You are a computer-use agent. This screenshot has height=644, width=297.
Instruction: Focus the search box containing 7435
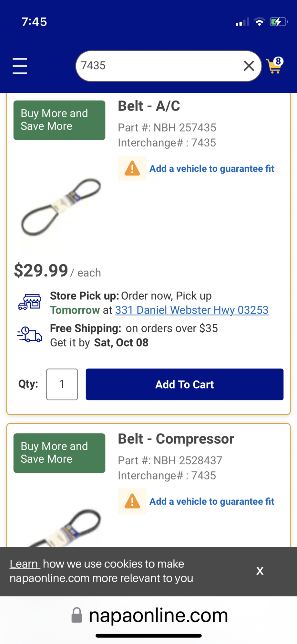[x=158, y=66]
